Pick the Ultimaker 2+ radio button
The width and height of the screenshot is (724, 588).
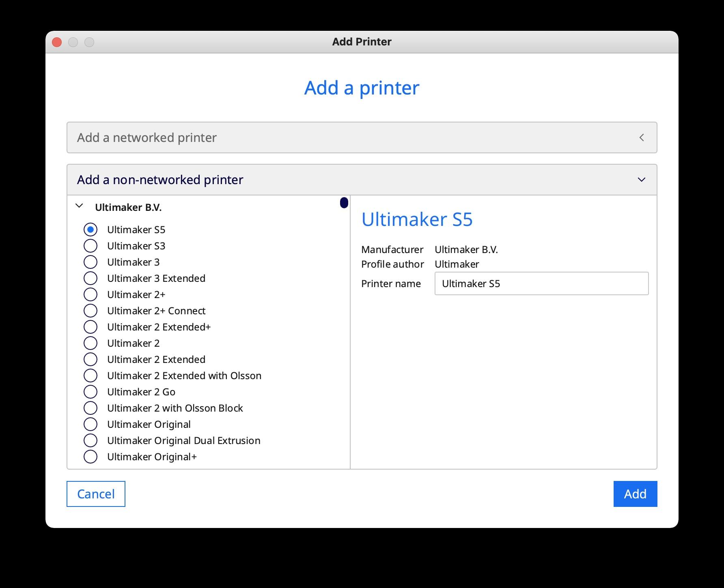tap(90, 294)
